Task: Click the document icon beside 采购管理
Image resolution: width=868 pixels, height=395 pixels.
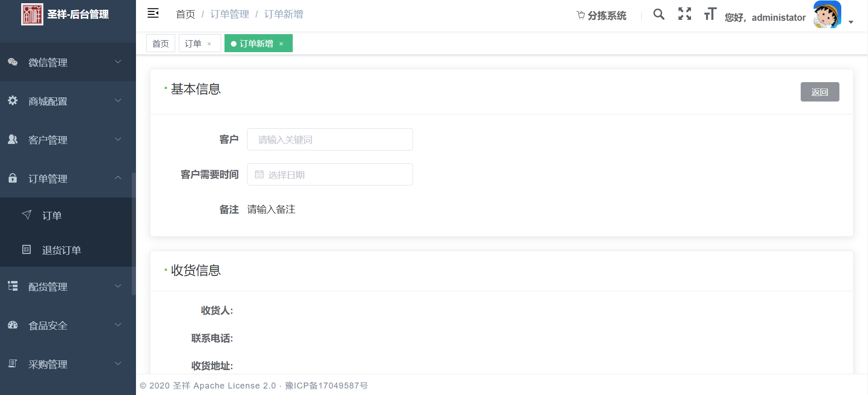Action: 13,364
